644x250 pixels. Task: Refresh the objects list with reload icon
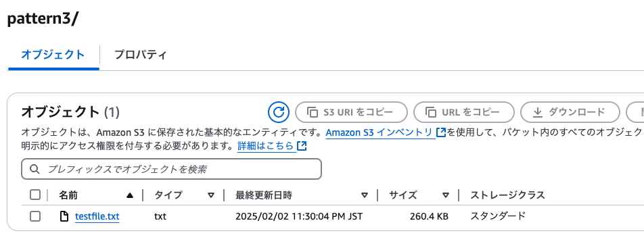[x=279, y=112]
